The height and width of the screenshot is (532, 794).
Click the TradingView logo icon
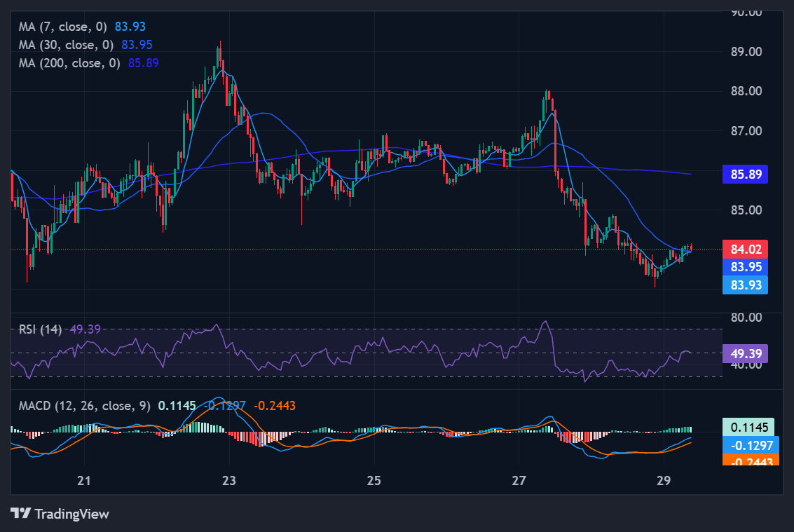(x=20, y=514)
